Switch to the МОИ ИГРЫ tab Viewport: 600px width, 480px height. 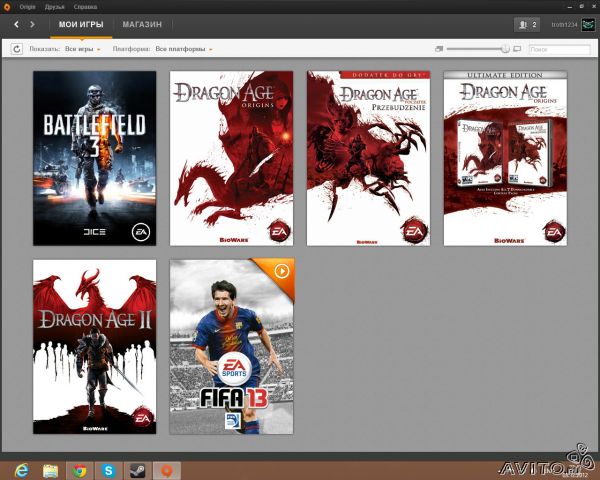click(81, 24)
